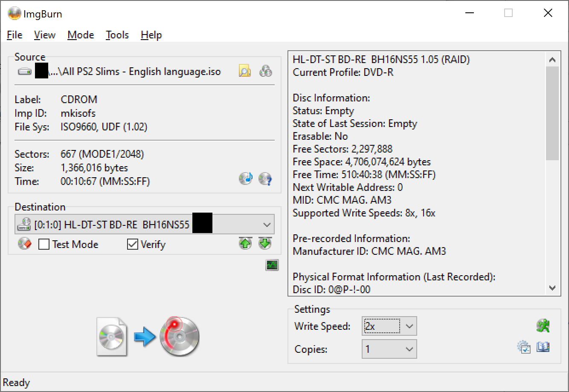569x392 pixels.
Task: Open the book icon near Copies
Action: tap(543, 347)
